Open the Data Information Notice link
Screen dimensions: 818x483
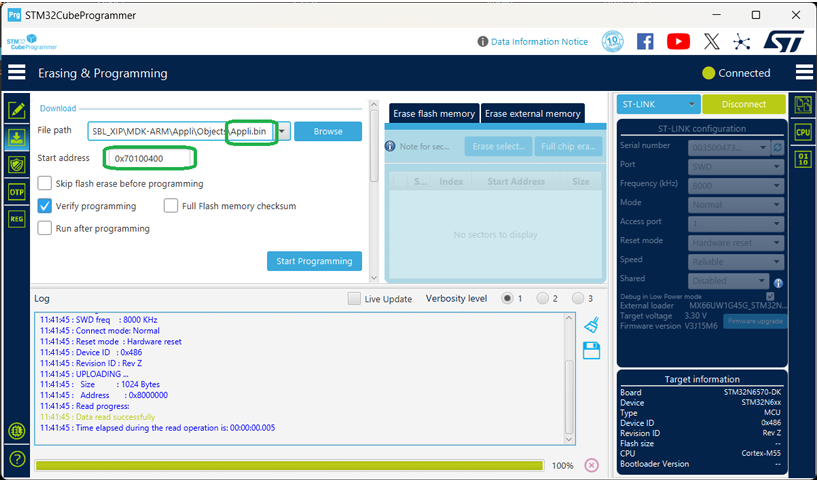click(539, 42)
